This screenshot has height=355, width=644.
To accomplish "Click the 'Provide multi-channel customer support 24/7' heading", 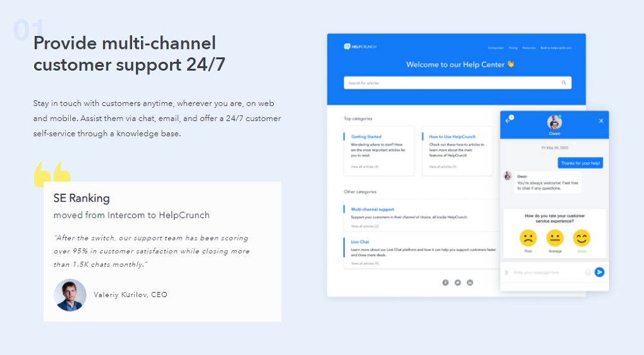I will point(129,54).
